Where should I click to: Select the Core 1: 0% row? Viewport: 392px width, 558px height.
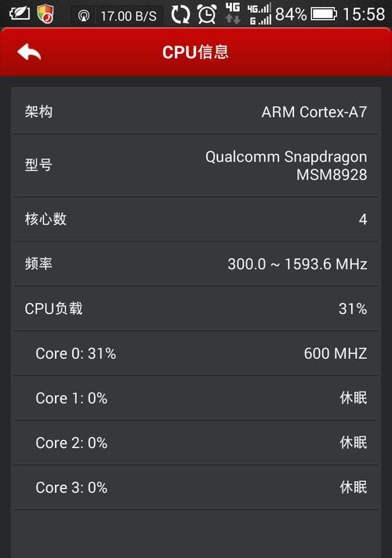(196, 398)
